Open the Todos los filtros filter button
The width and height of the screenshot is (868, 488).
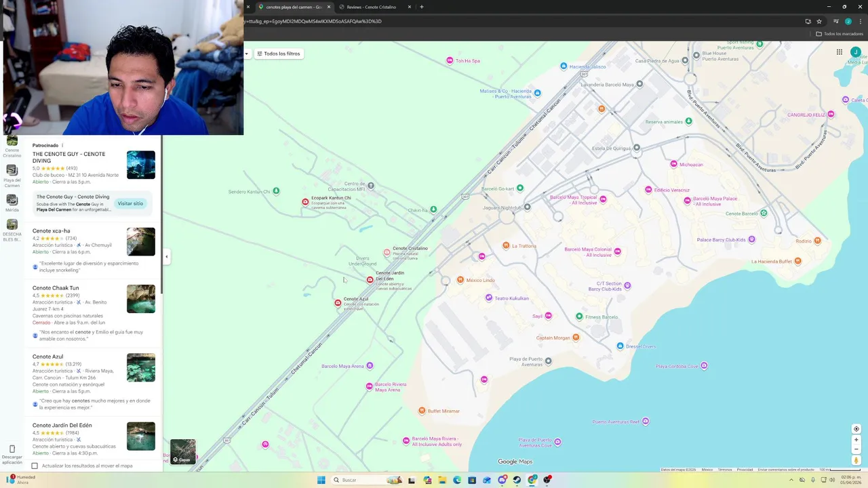tap(278, 54)
